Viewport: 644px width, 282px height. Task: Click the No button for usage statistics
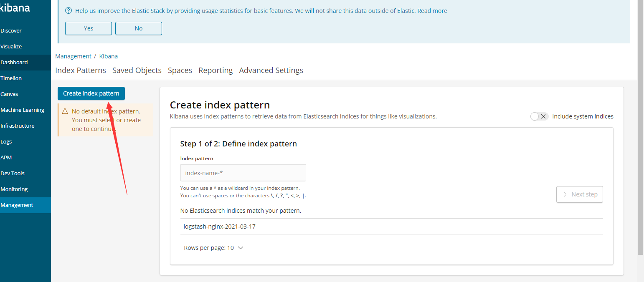[139, 28]
